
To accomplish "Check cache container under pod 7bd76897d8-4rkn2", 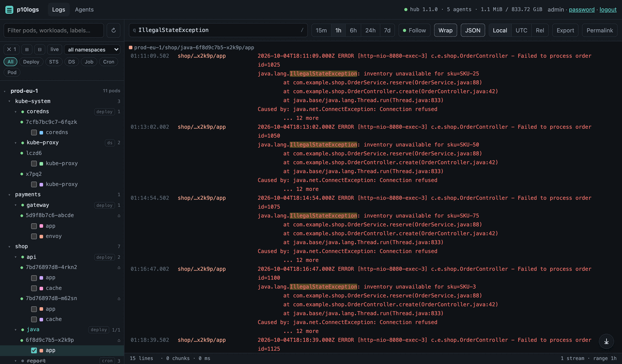I will tap(34, 288).
